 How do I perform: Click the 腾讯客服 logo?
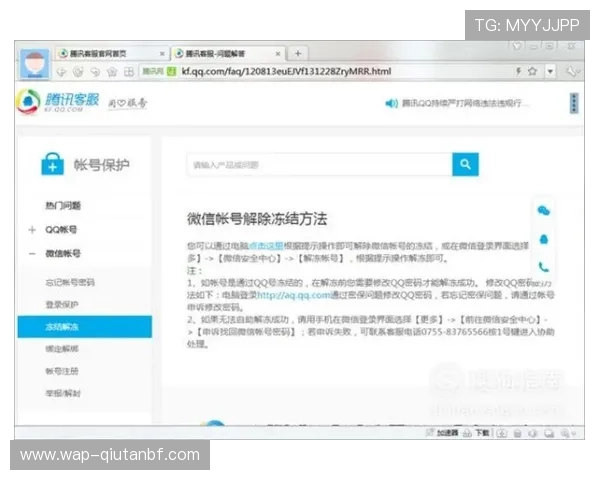58,101
